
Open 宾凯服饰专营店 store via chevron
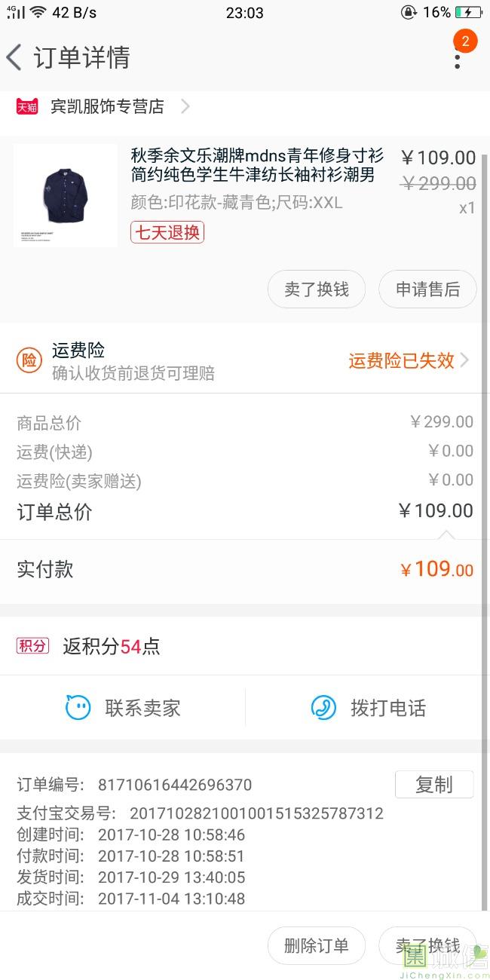point(185,107)
